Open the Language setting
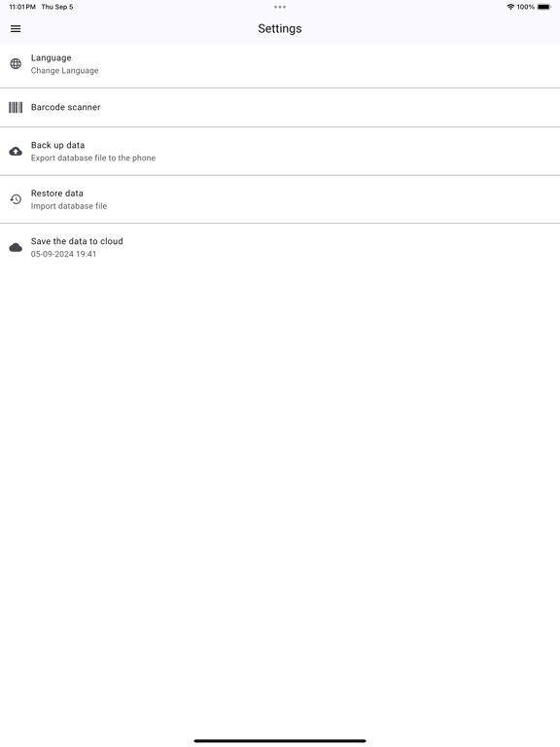The image size is (560, 747). click(280, 66)
